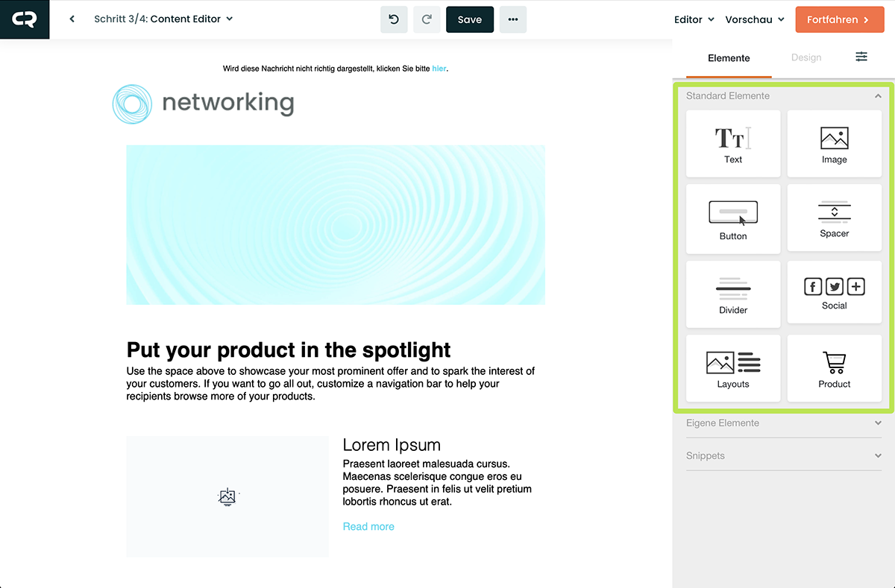Pick the Button element tile
895x588 pixels.
tap(732, 219)
